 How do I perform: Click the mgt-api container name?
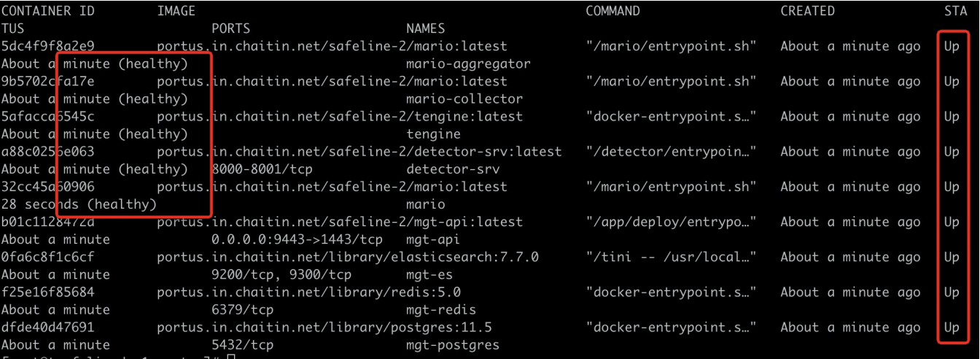point(433,239)
